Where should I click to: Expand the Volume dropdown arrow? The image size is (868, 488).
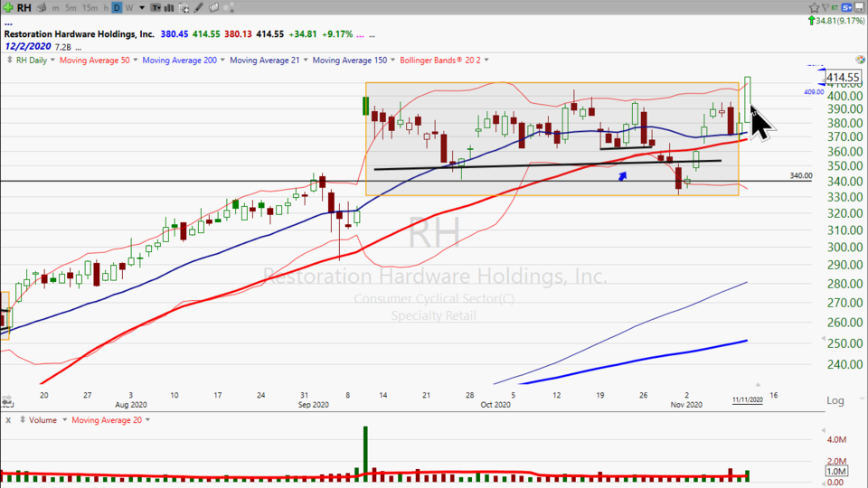click(64, 420)
